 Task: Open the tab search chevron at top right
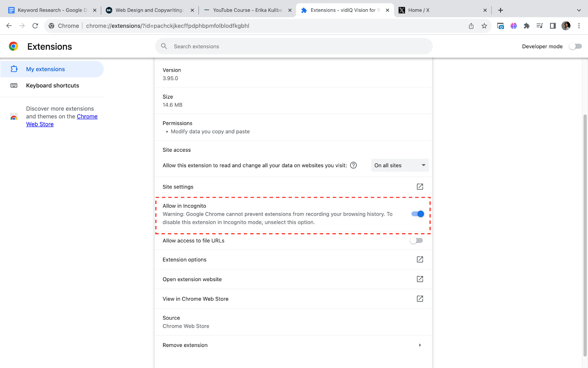click(x=579, y=10)
